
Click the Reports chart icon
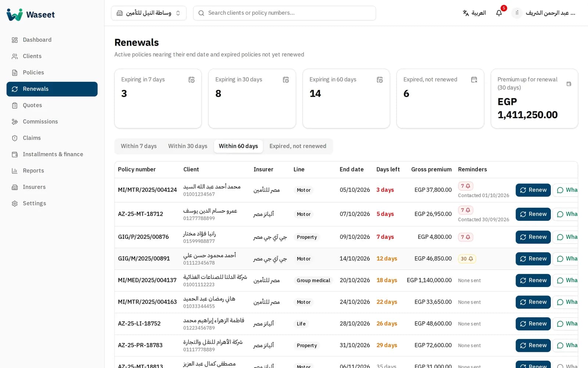[x=15, y=171]
